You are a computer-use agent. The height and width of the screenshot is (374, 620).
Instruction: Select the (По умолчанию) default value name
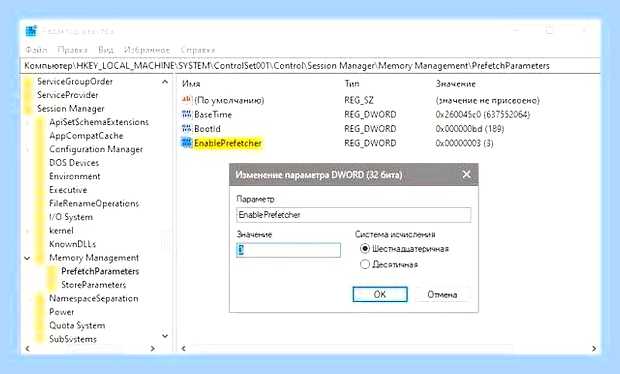[x=229, y=100]
